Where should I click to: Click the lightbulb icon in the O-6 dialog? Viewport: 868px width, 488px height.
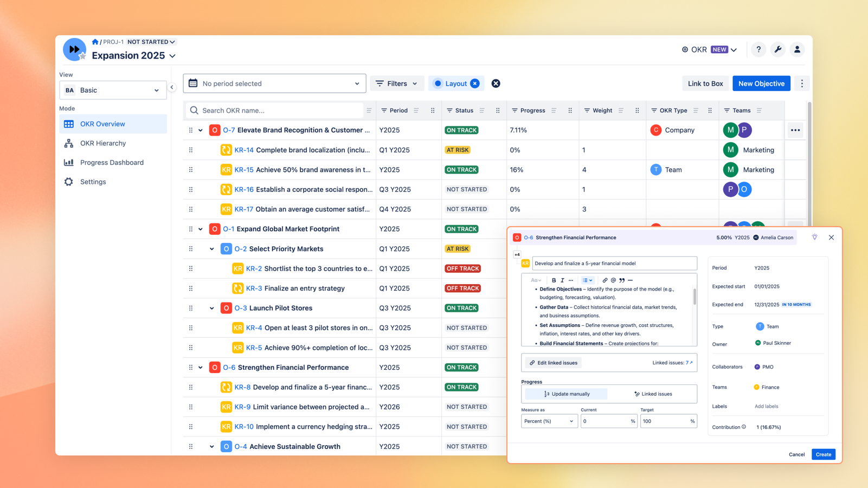click(x=814, y=237)
